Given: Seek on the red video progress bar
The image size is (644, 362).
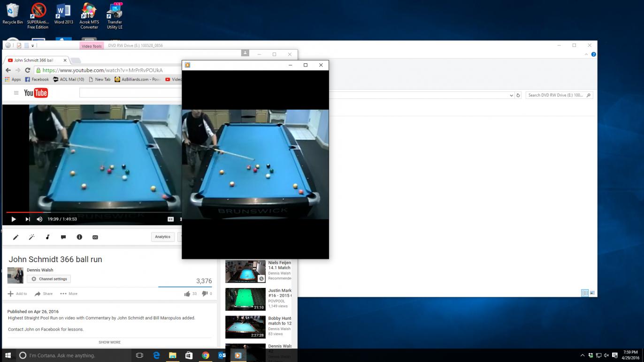Looking at the screenshot, I should point(23,212).
